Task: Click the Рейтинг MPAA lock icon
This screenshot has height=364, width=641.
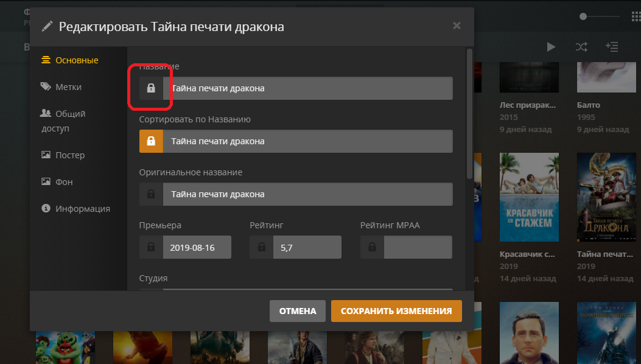Action: click(372, 247)
